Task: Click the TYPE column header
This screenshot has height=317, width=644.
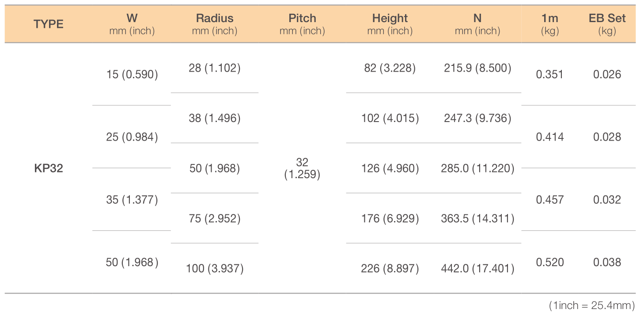Action: click(49, 24)
